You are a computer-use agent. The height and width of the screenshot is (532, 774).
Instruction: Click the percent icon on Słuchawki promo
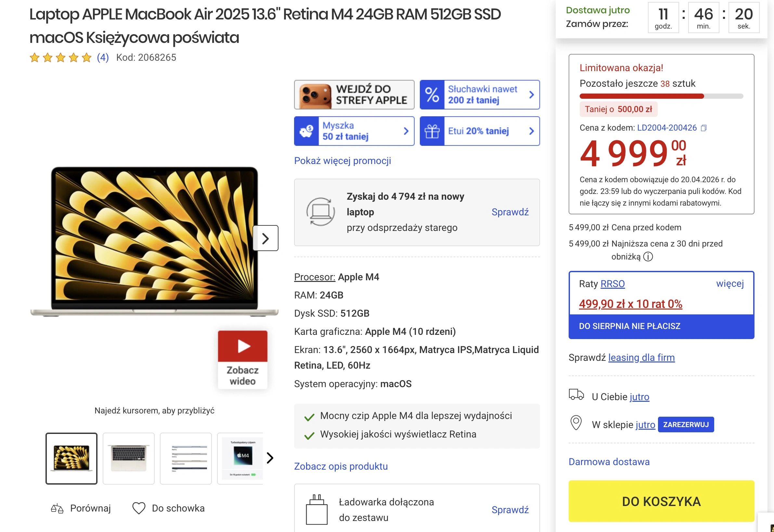point(432,95)
